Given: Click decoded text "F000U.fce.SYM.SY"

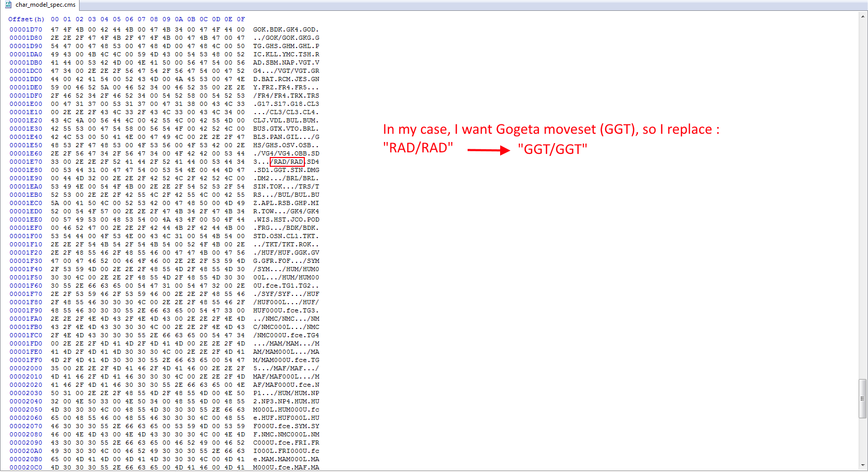Looking at the screenshot, I should click(x=286, y=426).
